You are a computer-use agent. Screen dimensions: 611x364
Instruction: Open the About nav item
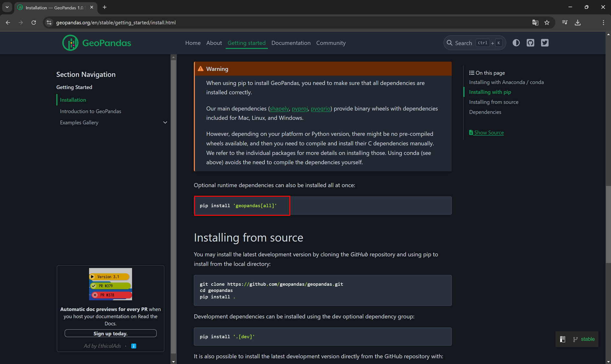214,43
